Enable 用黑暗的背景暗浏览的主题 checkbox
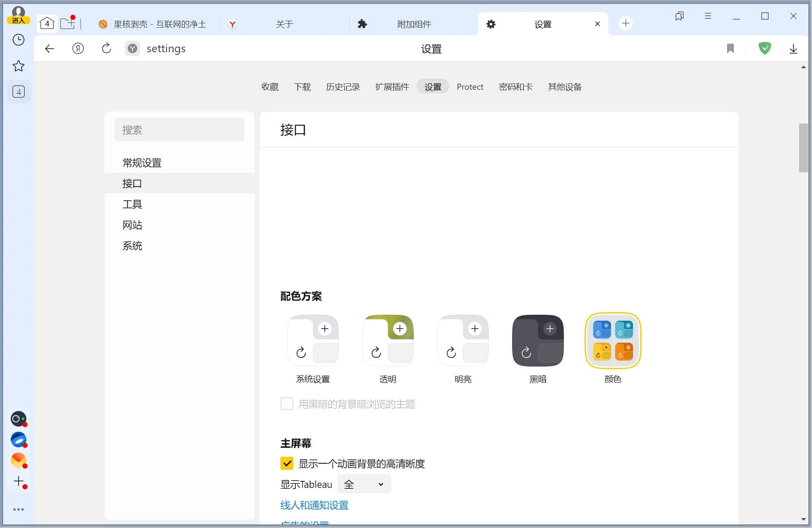 pos(286,404)
